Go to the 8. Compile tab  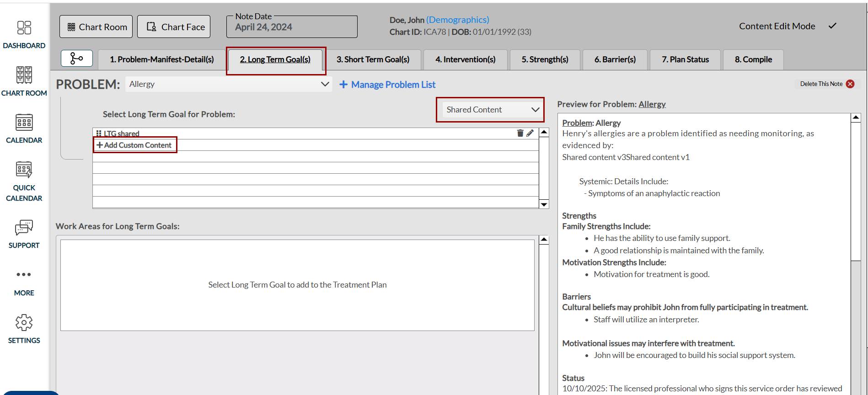point(753,59)
